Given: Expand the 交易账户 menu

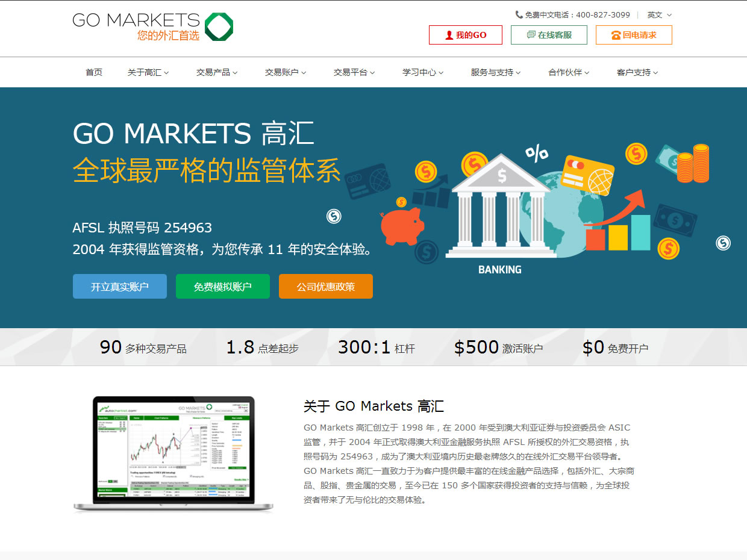Looking at the screenshot, I should point(286,72).
